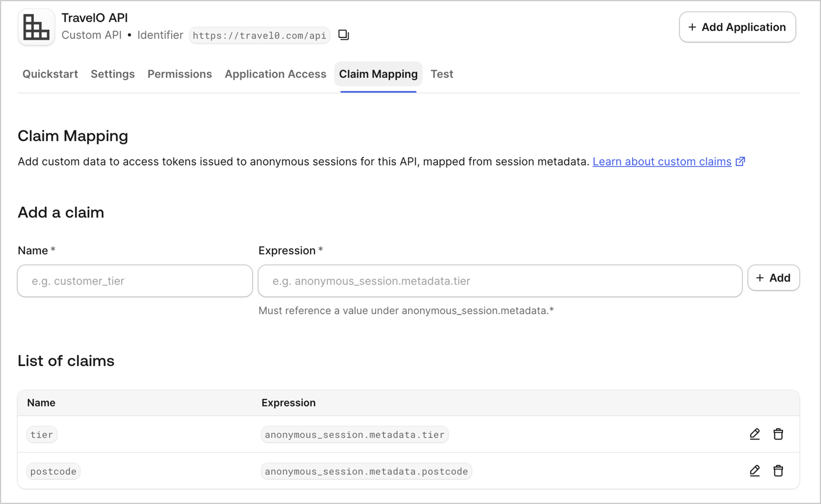This screenshot has width=821, height=504.
Task: Click the Add button for the new claim
Action: [x=774, y=278]
